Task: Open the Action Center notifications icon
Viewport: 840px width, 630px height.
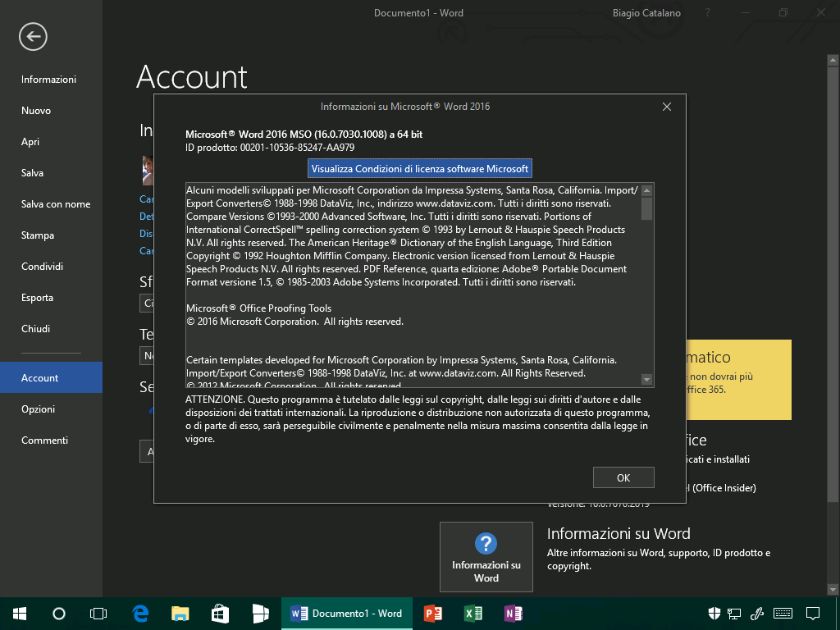Action: (x=813, y=614)
